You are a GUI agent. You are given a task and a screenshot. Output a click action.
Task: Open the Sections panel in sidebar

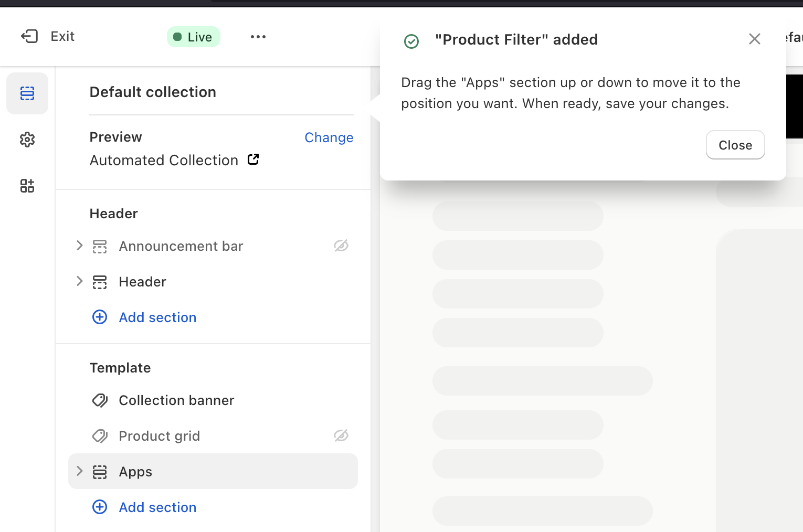27,93
